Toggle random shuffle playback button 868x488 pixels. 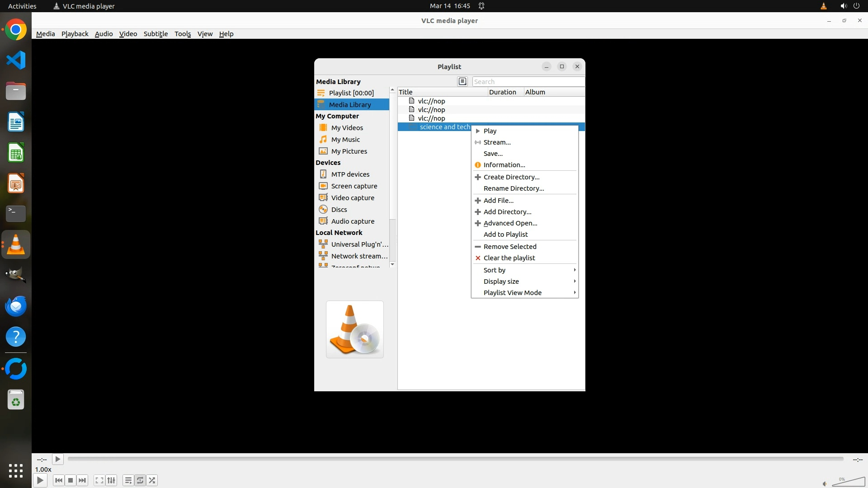point(152,480)
